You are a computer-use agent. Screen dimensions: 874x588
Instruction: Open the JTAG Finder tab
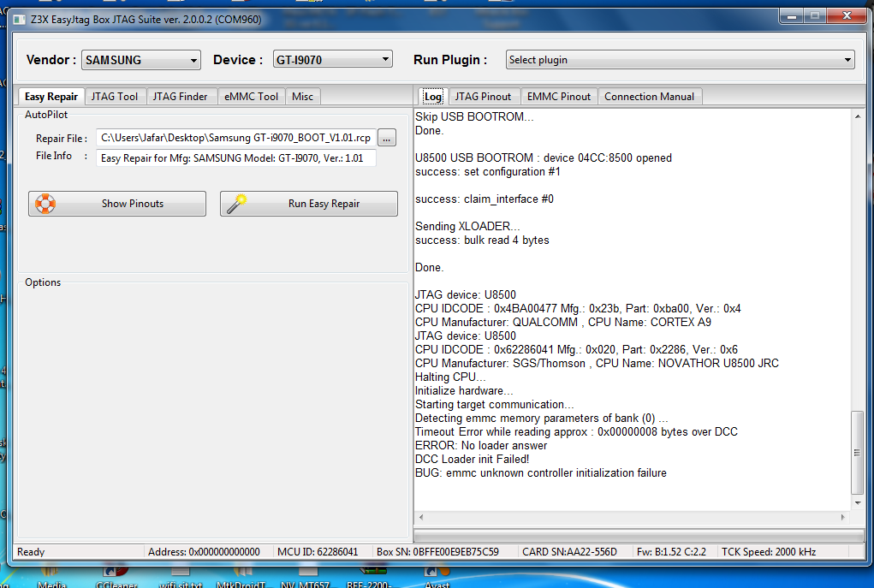180,97
